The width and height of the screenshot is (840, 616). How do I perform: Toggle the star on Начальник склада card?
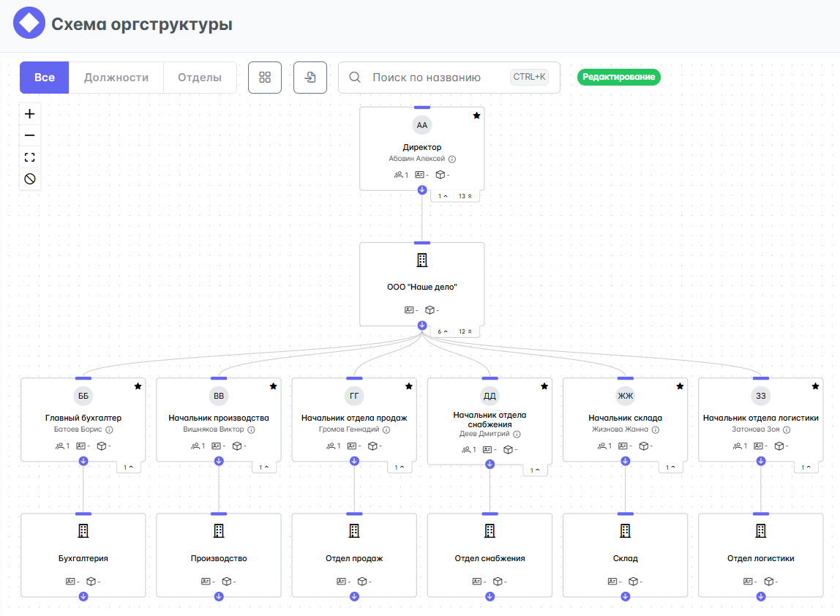coord(680,386)
